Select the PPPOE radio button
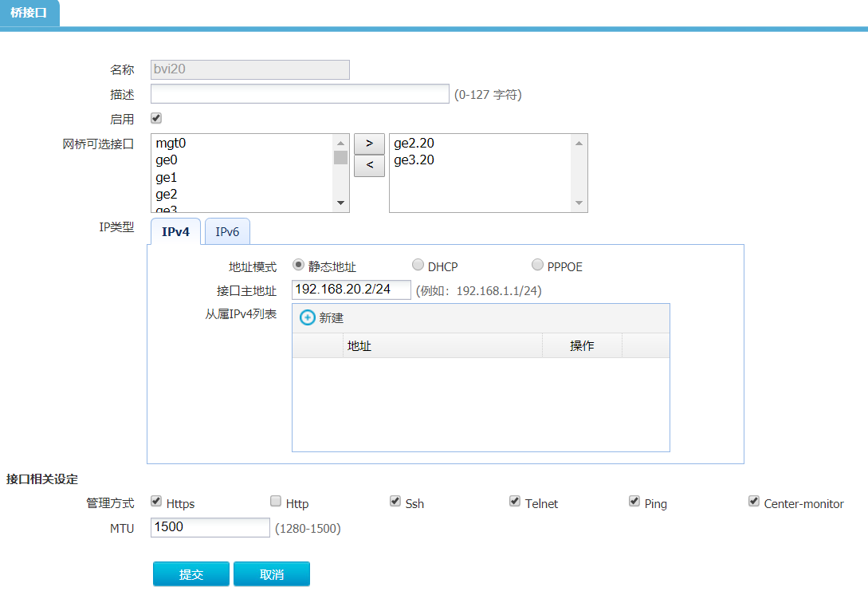The height and width of the screenshot is (591, 868). coord(537,265)
